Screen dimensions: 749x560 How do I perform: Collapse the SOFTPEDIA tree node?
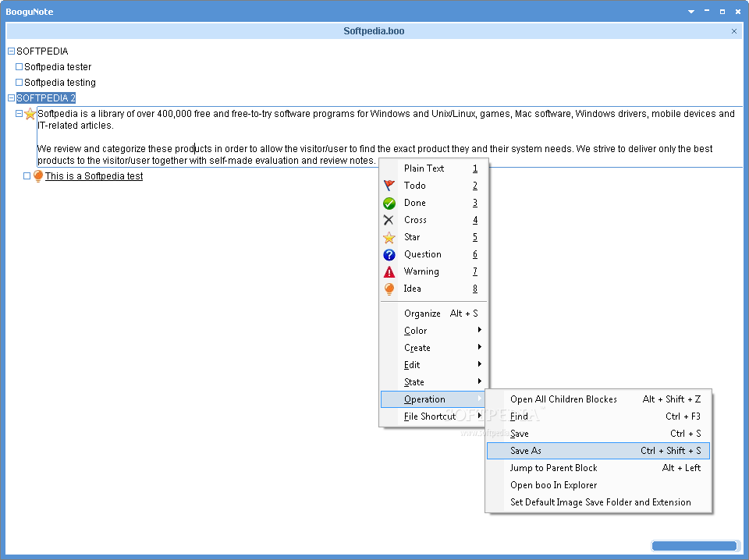click(x=11, y=51)
